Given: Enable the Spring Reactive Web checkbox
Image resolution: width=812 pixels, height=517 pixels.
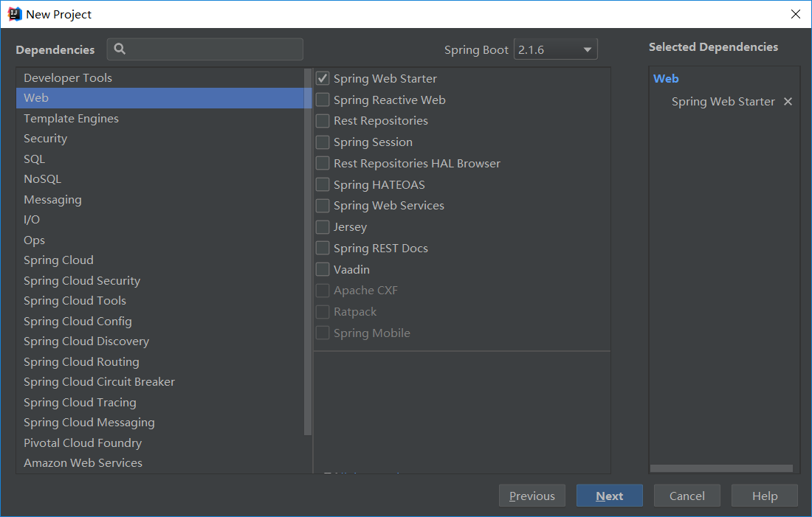Looking at the screenshot, I should [x=323, y=100].
